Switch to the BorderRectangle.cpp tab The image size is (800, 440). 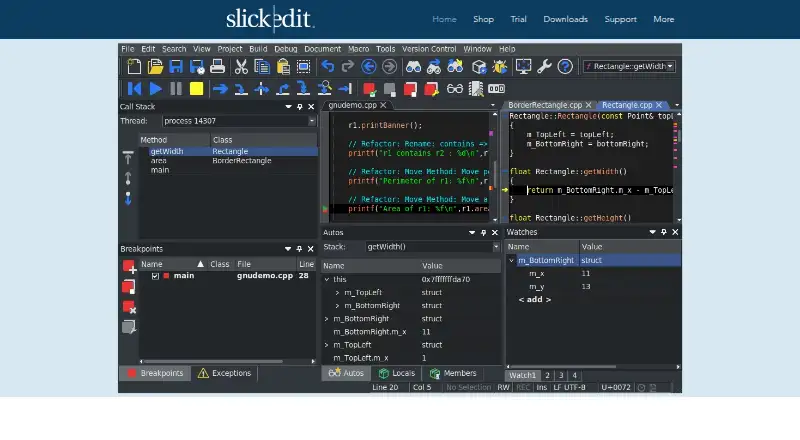coord(545,105)
